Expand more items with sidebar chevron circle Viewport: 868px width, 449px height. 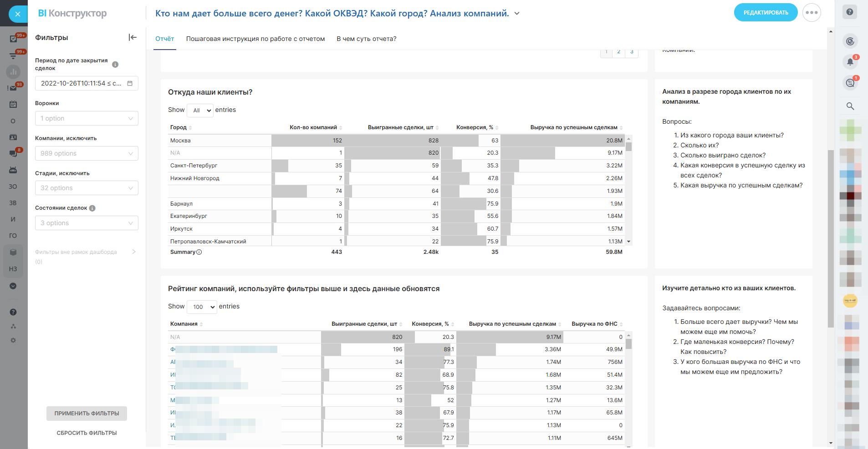pos(13,286)
